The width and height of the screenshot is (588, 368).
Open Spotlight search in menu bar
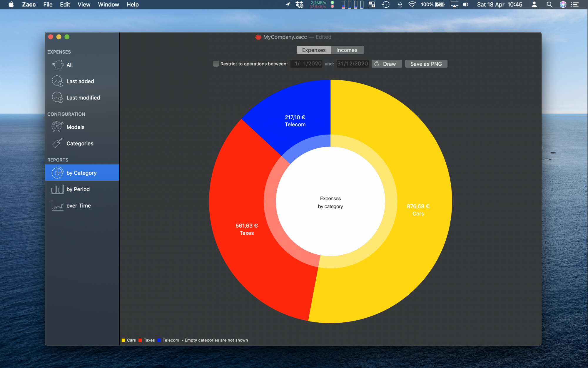549,4
